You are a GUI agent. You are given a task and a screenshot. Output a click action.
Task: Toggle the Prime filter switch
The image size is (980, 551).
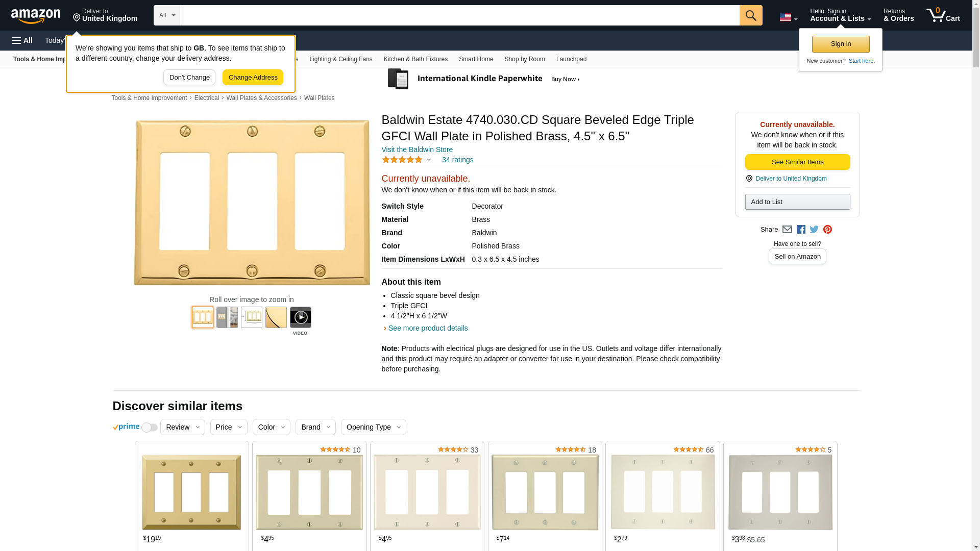(149, 428)
